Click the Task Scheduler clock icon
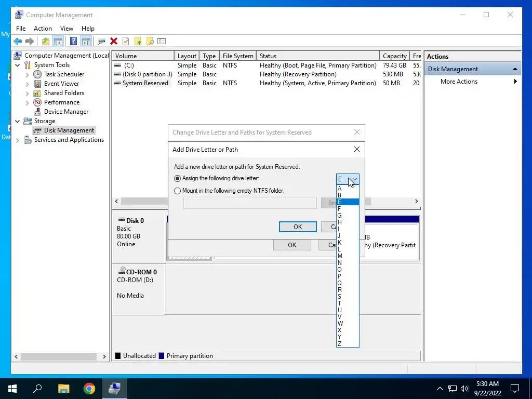The width and height of the screenshot is (532, 399). point(37,74)
